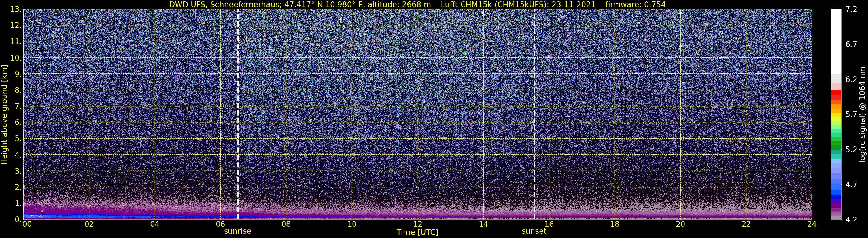Click the time axis tick '04'
The width and height of the screenshot is (868, 238).
pyautogui.click(x=154, y=224)
